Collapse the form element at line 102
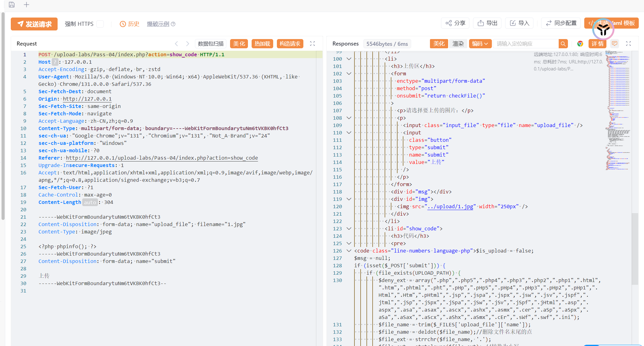 pyautogui.click(x=349, y=74)
